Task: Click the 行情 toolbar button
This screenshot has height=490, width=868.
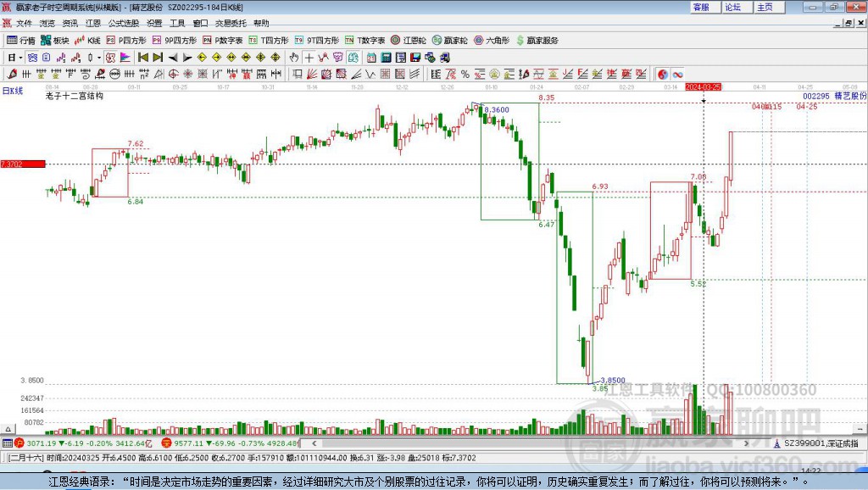Action: pos(21,41)
